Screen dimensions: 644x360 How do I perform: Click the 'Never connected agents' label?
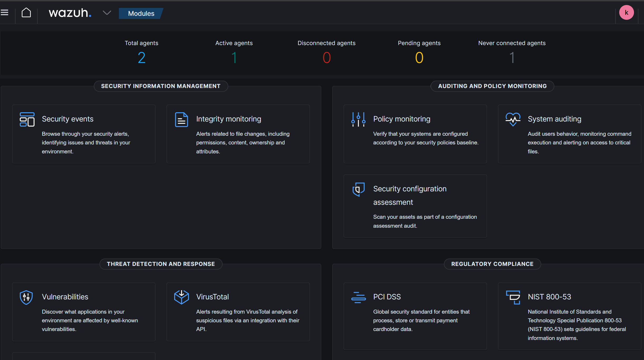512,43
